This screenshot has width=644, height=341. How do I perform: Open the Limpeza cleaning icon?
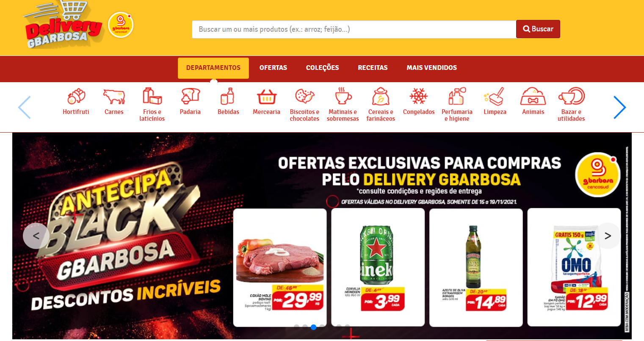[x=495, y=97]
